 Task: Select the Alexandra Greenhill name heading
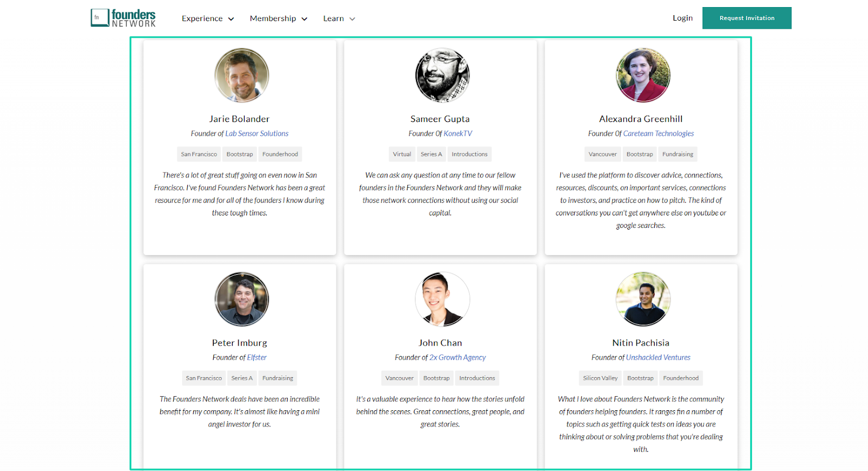641,119
